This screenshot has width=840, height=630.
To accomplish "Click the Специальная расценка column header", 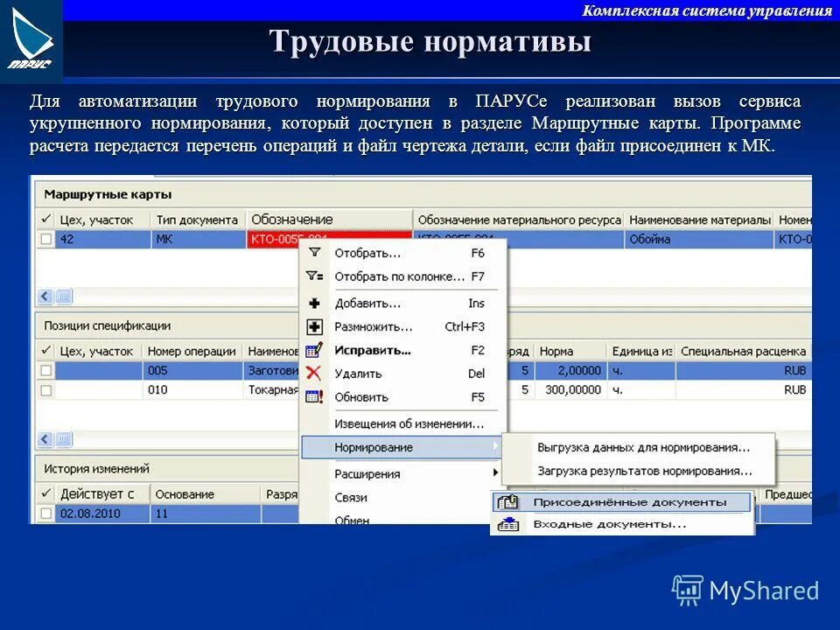I will coord(743,351).
